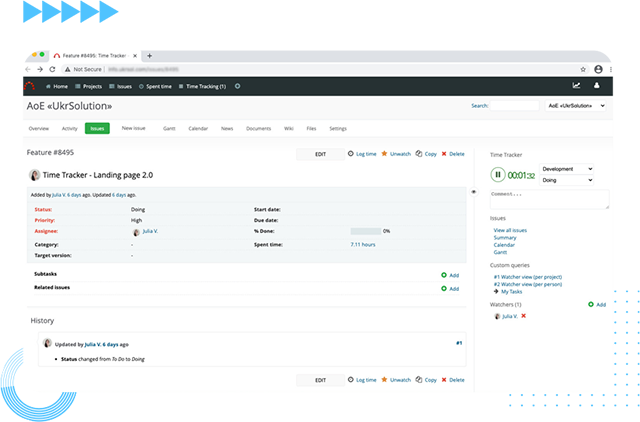Open the Doing status dropdown
Screen dimensions: 640x422
click(x=567, y=181)
